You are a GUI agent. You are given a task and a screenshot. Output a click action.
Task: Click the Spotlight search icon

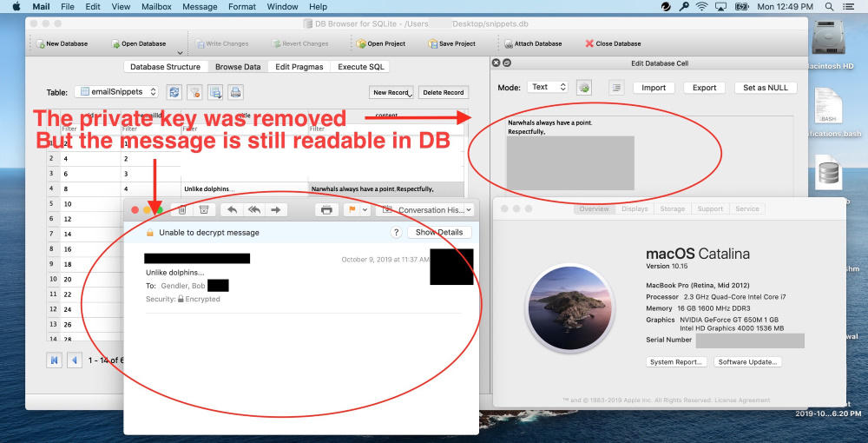[829, 7]
